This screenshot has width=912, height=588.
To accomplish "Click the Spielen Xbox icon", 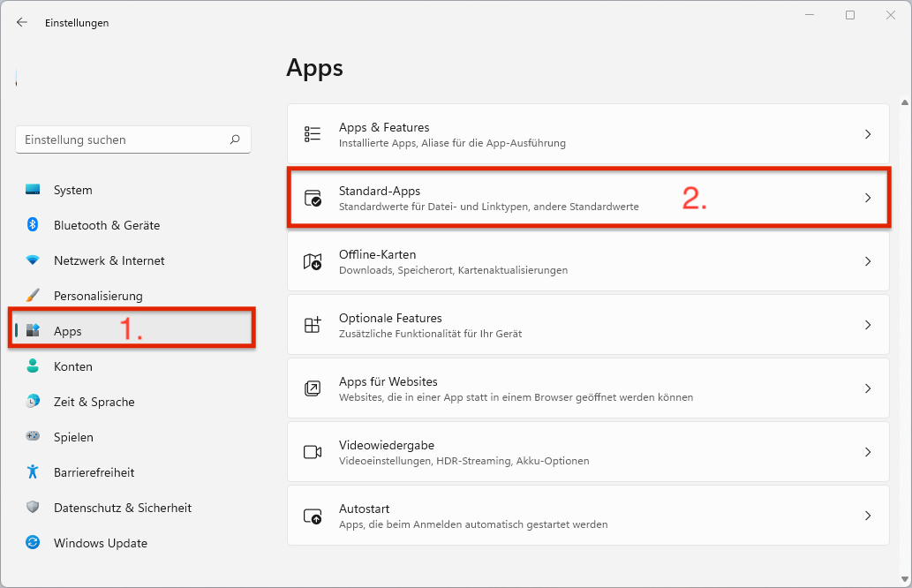I will (33, 437).
